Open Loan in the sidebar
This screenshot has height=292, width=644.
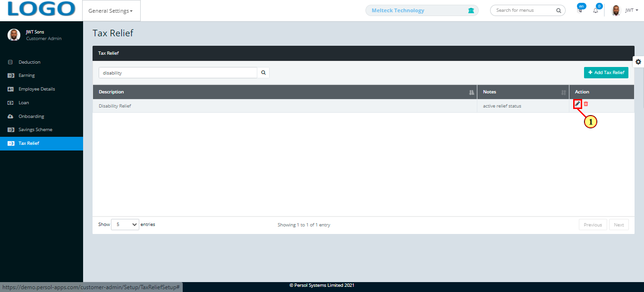click(42, 102)
